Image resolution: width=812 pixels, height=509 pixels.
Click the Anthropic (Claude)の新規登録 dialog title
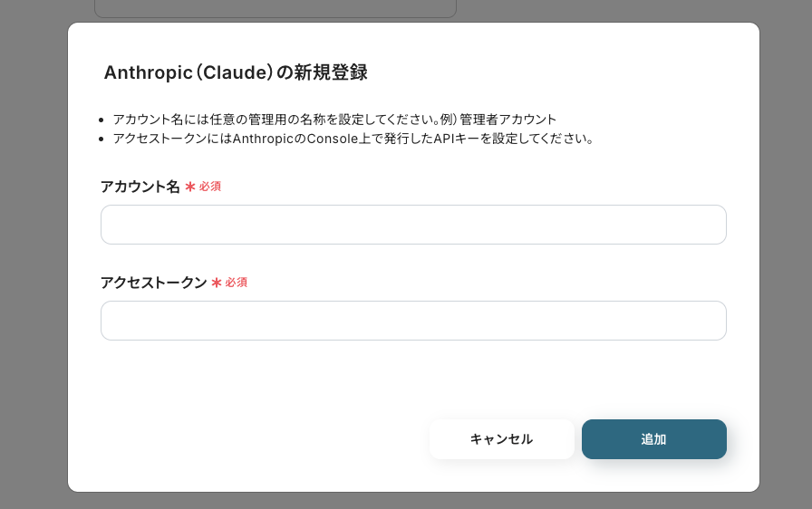pos(236,72)
